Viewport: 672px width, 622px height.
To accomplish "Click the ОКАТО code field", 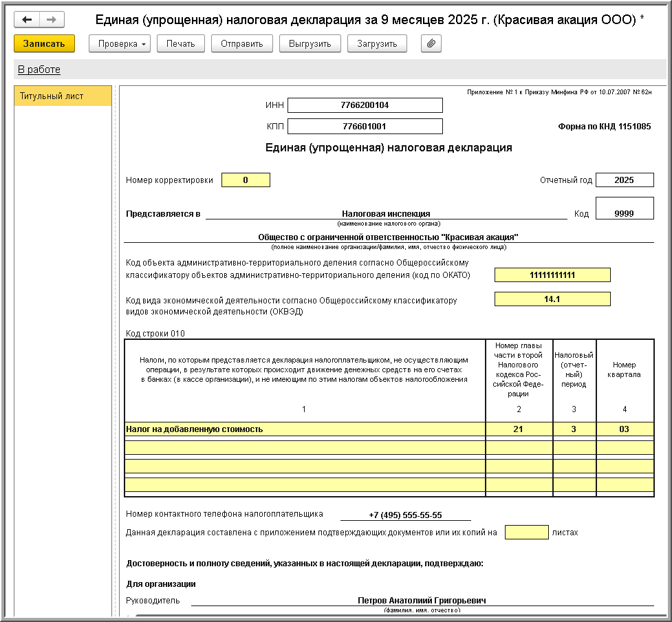I will [552, 275].
